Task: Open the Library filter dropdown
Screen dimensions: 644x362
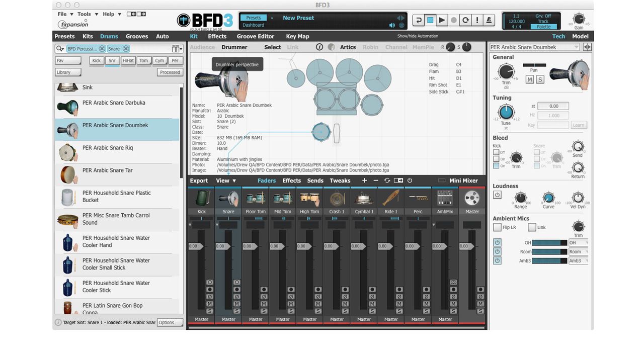Action: coord(68,72)
